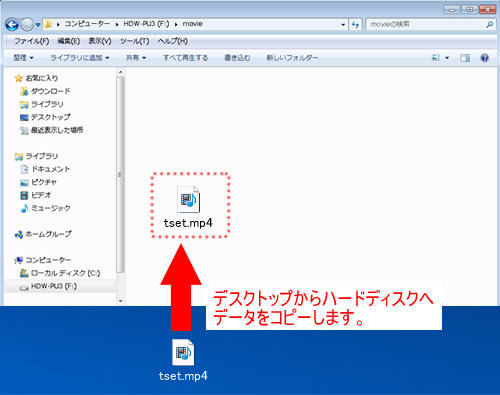The width and height of the screenshot is (500, 395).
Task: Click the refresh button beside address bar
Action: click(355, 24)
